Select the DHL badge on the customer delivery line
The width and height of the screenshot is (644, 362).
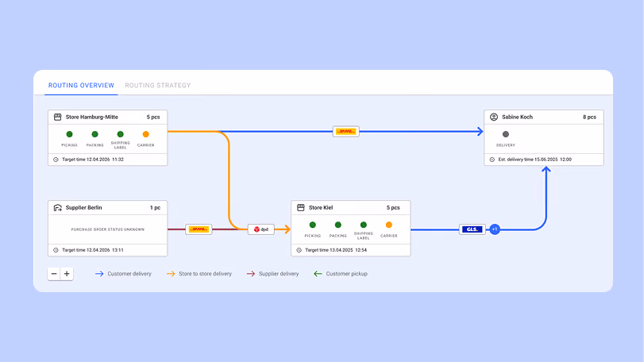coord(345,131)
